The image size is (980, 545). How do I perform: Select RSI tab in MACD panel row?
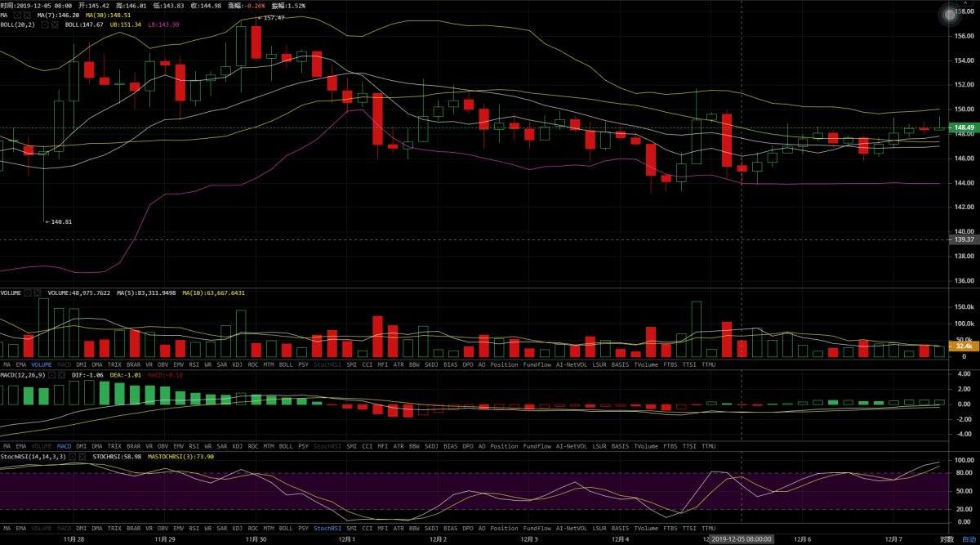tap(194, 446)
